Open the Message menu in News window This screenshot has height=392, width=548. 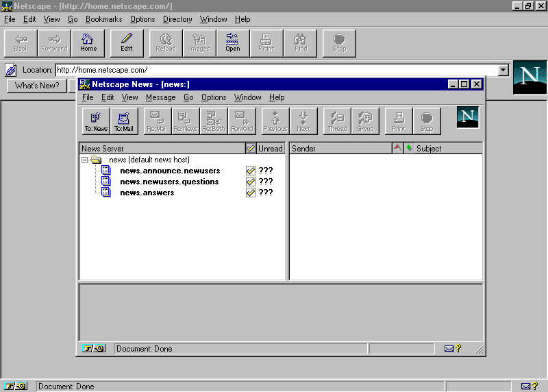pos(161,97)
